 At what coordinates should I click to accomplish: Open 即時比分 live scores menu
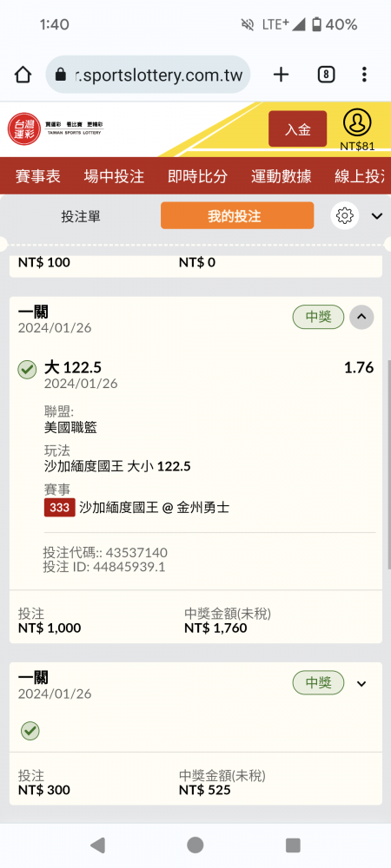198,176
